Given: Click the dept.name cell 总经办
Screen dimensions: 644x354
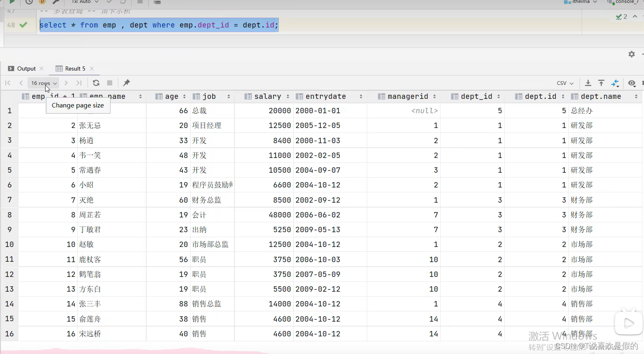Looking at the screenshot, I should click(x=605, y=111).
